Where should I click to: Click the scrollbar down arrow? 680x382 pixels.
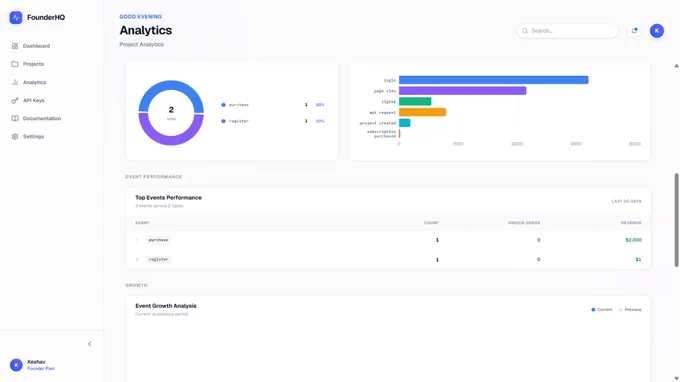point(676,378)
